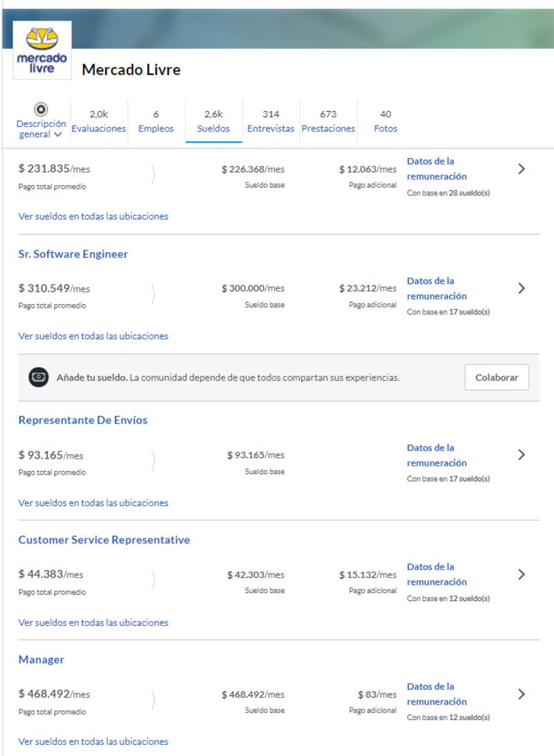Click the Descripción general target icon
This screenshot has height=756, width=554.
tap(41, 109)
